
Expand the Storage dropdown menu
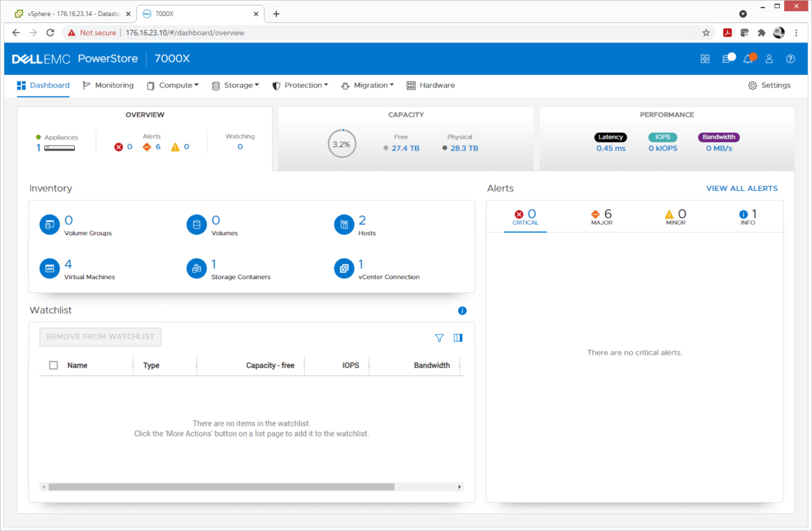pyautogui.click(x=236, y=85)
